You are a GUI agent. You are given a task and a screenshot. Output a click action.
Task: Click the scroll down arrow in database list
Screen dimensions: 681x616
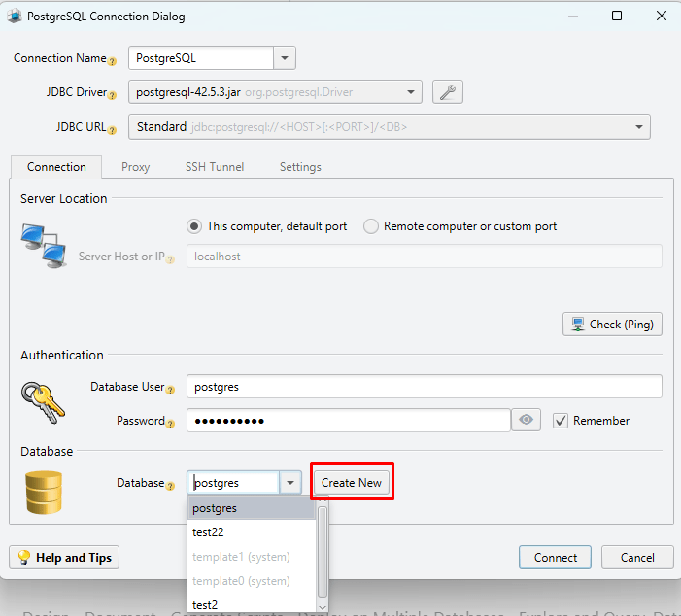tap(323, 607)
